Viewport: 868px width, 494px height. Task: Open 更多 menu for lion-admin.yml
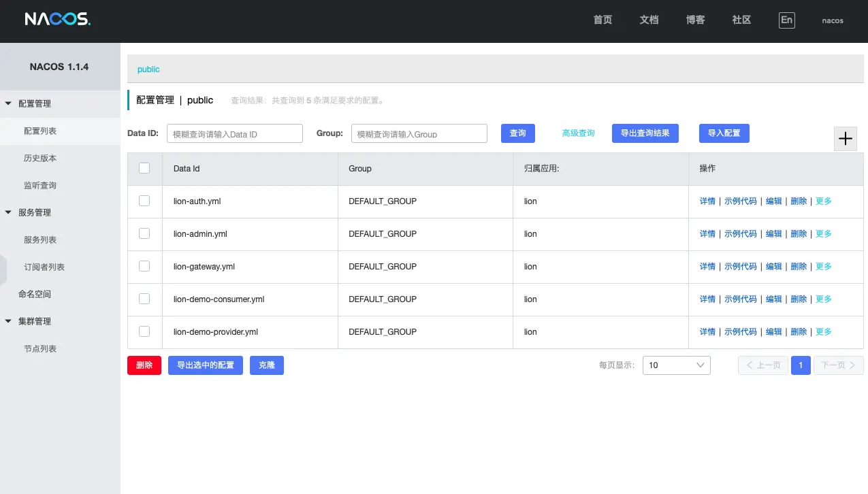pos(824,234)
